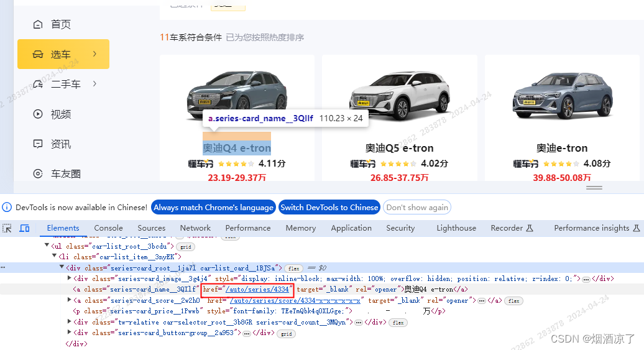644x350 pixels.
Task: Open the Performance tab
Action: [x=248, y=228]
